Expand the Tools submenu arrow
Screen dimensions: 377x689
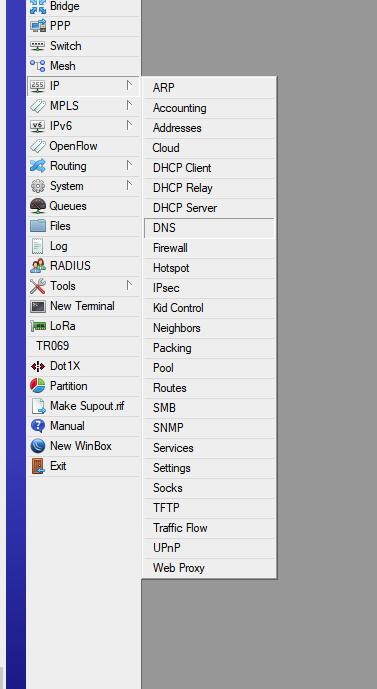click(x=129, y=286)
